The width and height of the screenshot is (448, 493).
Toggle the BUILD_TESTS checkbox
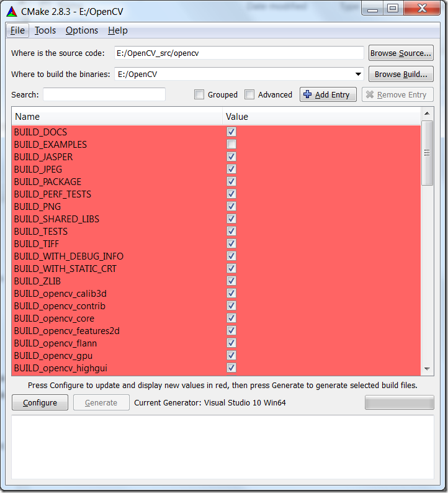231,231
